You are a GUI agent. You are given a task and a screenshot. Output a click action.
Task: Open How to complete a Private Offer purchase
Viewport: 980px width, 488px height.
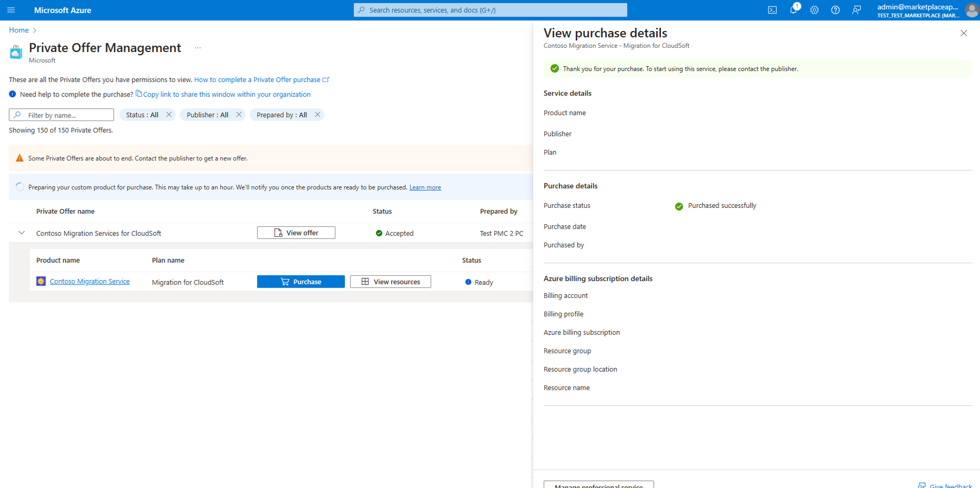262,80
